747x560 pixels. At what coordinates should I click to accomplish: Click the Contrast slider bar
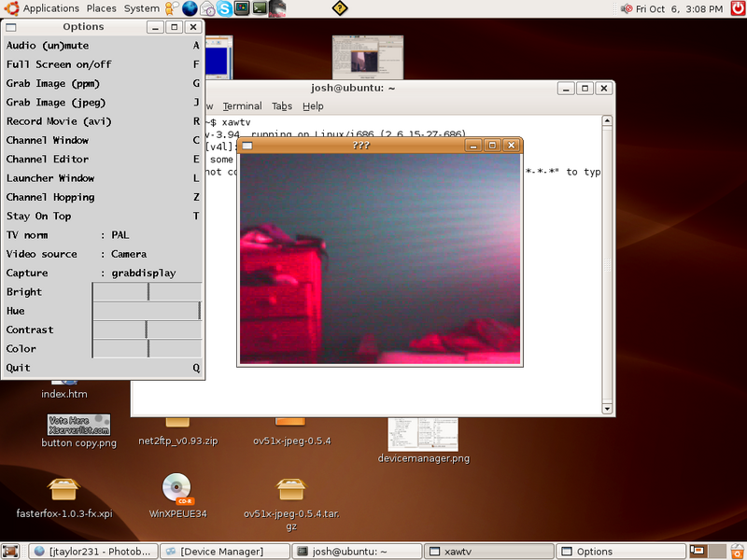[147, 329]
